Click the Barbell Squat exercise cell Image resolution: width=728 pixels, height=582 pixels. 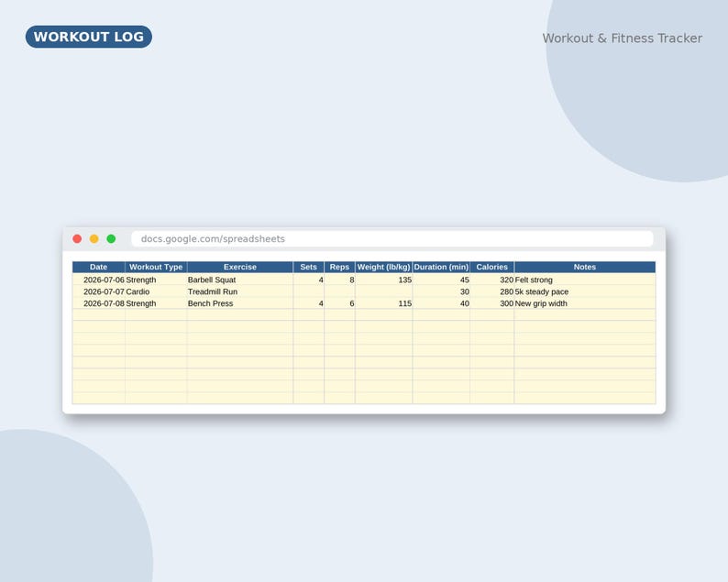(x=240, y=280)
